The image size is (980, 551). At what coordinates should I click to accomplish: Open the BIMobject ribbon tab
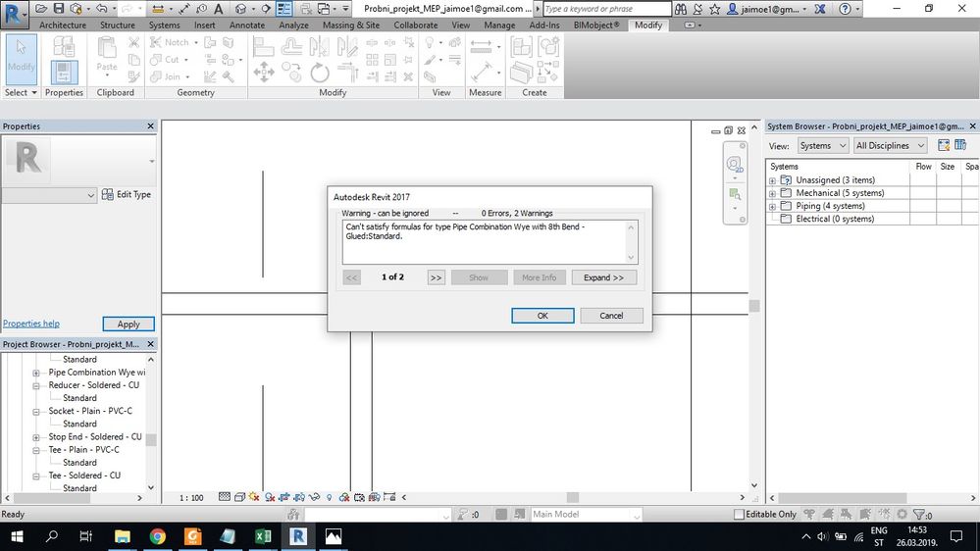coord(596,25)
